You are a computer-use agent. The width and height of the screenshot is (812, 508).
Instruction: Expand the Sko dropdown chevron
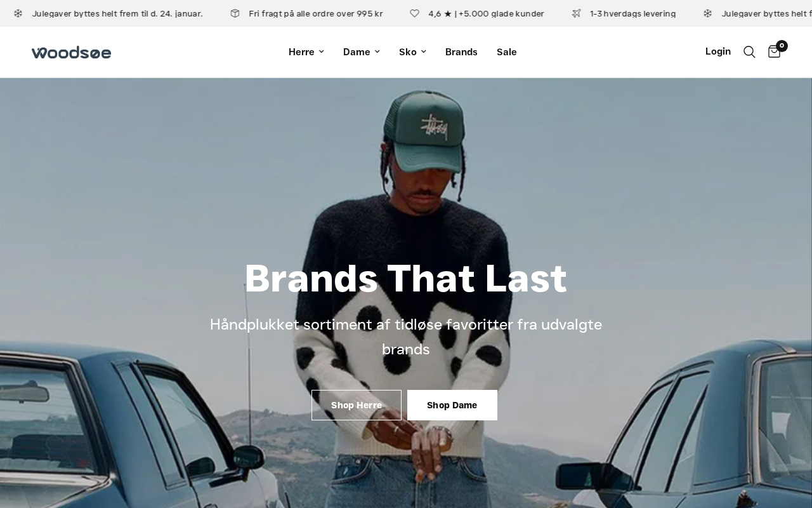pos(423,52)
